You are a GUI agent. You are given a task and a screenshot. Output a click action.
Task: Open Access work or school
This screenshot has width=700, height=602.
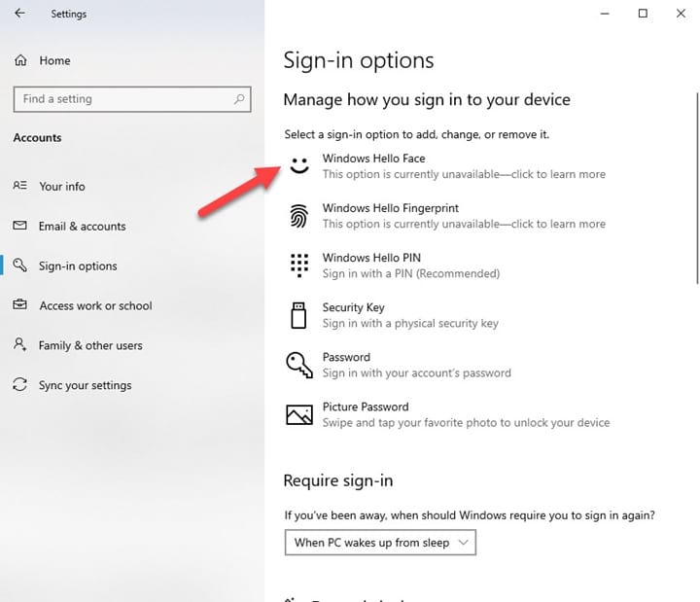95,305
